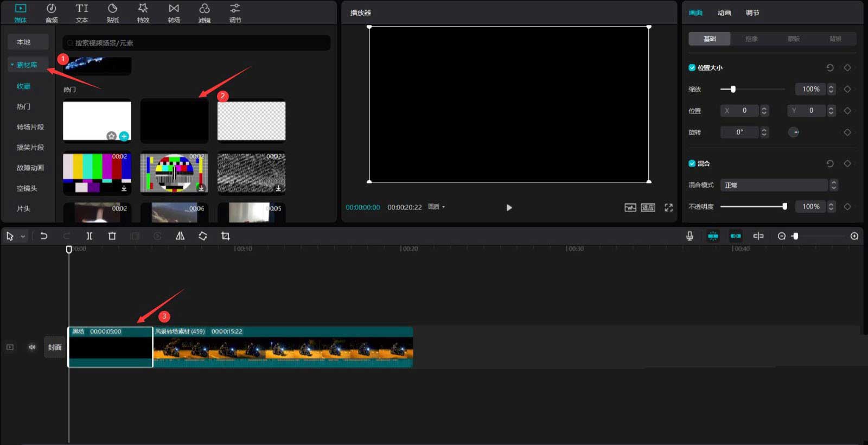
Task: Select the 基础 basic sub-tab
Action: pos(710,39)
